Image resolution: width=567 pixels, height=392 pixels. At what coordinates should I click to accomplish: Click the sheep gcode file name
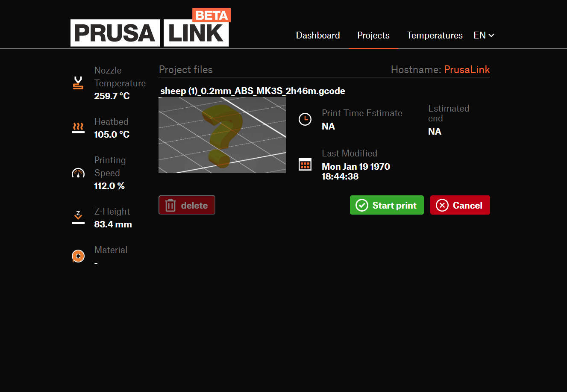point(253,91)
